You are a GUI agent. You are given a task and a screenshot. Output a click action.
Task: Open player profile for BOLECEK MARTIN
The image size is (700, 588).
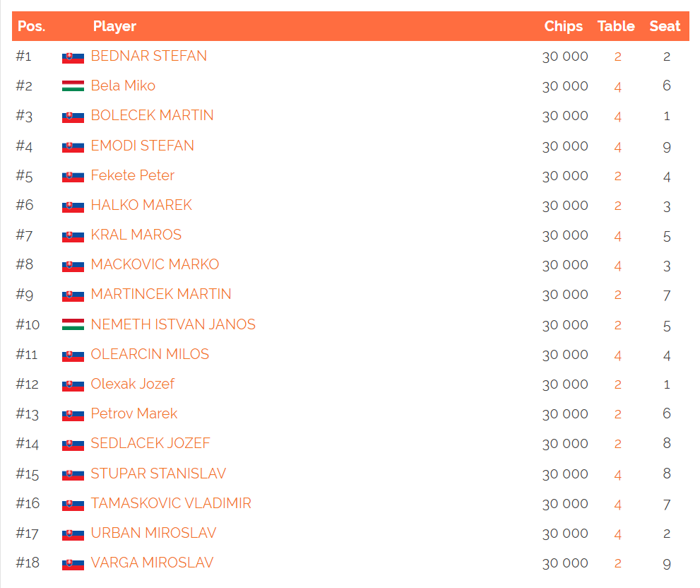coord(153,115)
